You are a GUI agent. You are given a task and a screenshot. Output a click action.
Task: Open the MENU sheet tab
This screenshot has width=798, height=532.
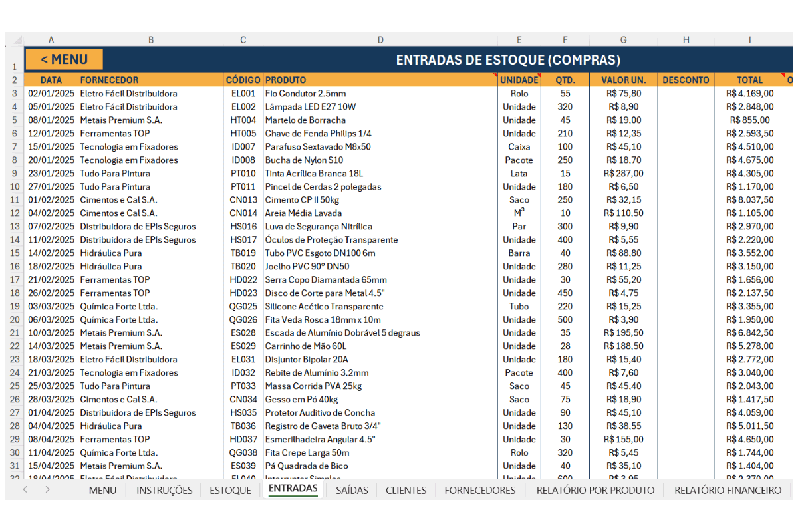[x=102, y=490]
